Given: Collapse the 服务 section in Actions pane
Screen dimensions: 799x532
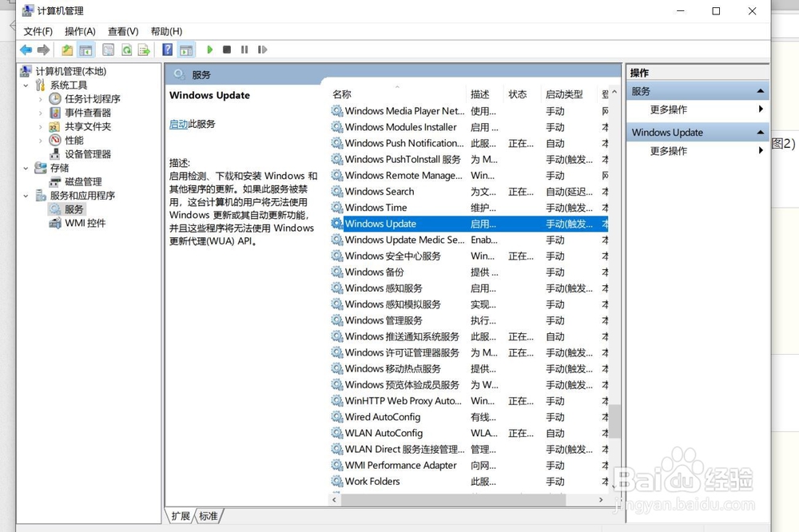Looking at the screenshot, I should tap(761, 91).
